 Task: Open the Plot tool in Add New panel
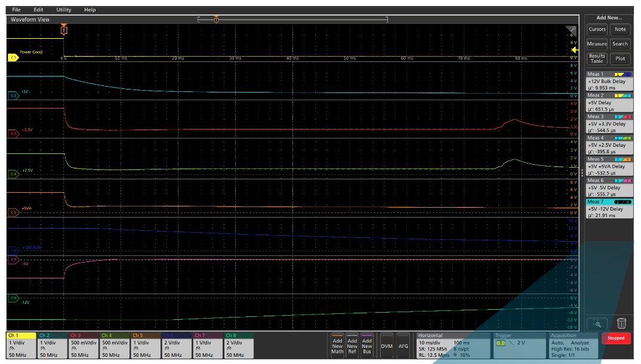(620, 58)
